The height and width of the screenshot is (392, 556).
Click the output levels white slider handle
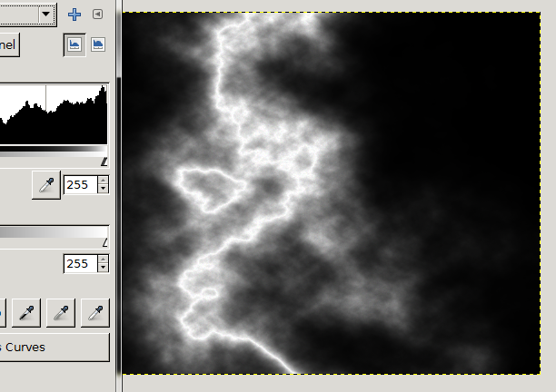click(105, 242)
